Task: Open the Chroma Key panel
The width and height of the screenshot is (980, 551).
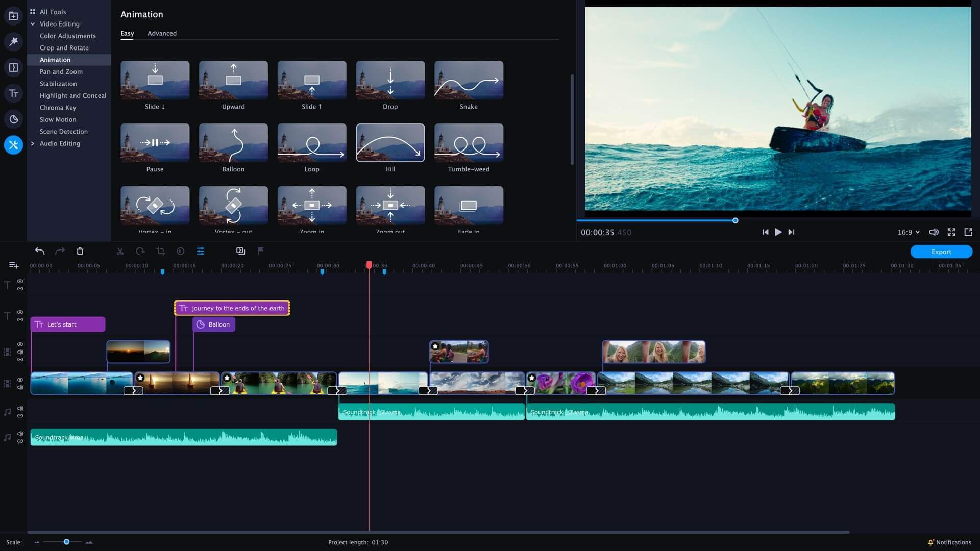Action: point(57,108)
